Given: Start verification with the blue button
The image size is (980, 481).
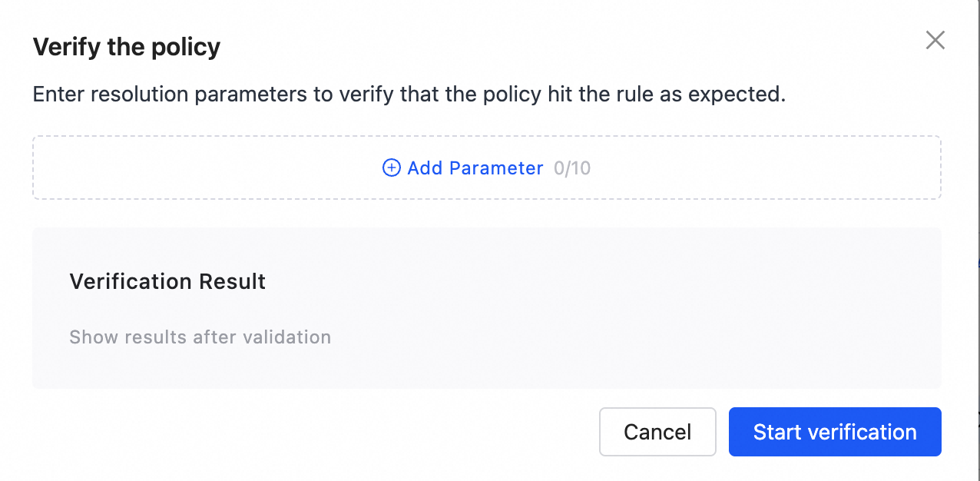Looking at the screenshot, I should pos(834,432).
